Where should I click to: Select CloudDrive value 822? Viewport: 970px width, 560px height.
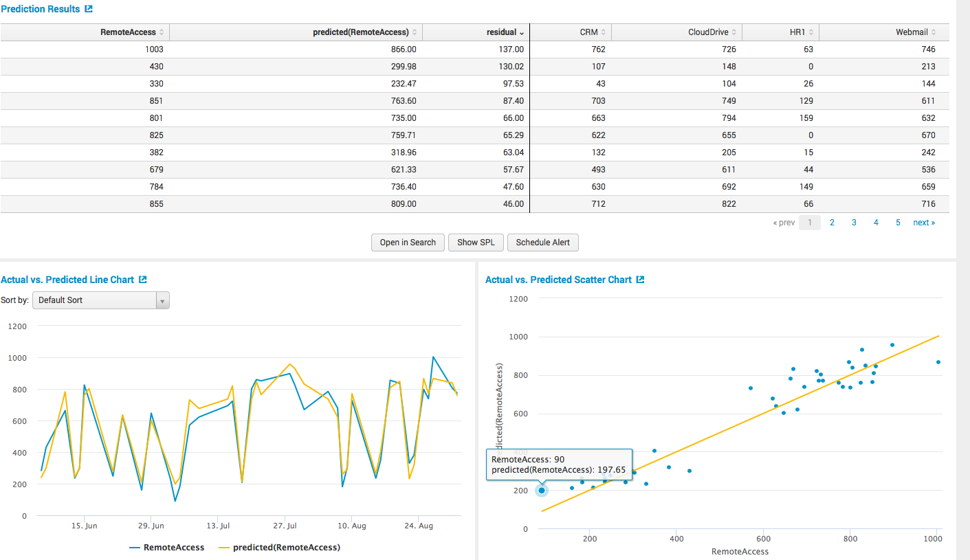click(x=729, y=204)
